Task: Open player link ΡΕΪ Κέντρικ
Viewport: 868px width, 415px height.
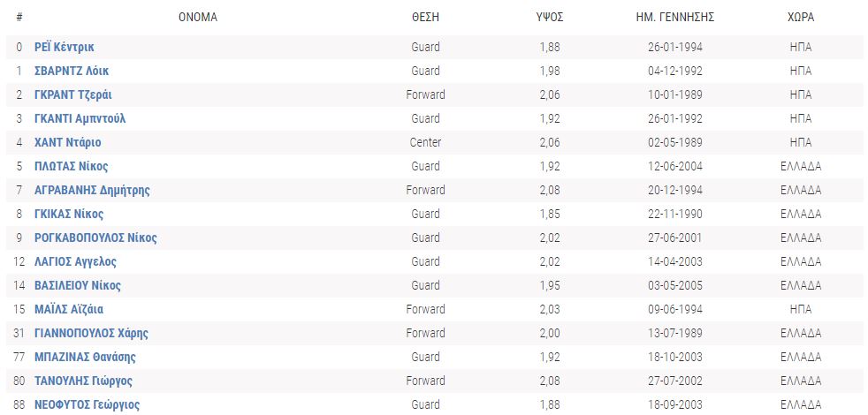Action: [x=65, y=47]
